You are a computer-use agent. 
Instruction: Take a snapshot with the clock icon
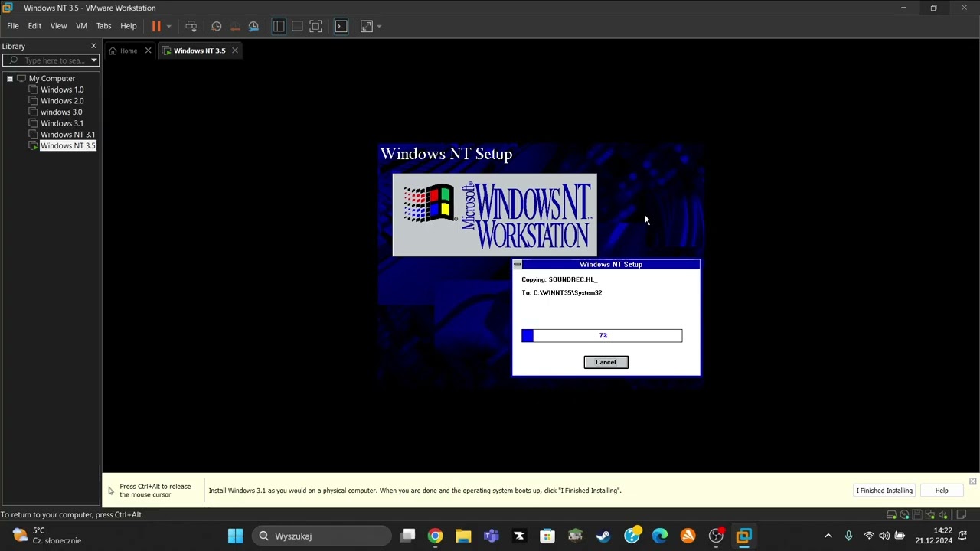click(217, 26)
